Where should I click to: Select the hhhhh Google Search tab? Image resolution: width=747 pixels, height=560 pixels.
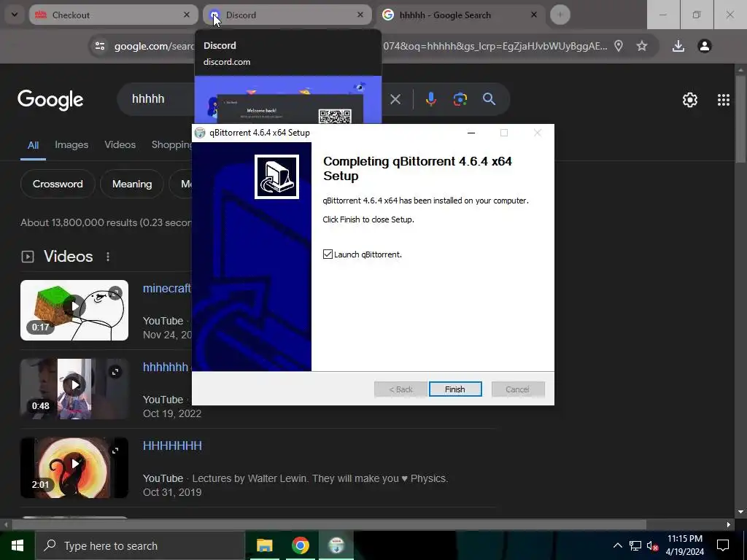461,15
